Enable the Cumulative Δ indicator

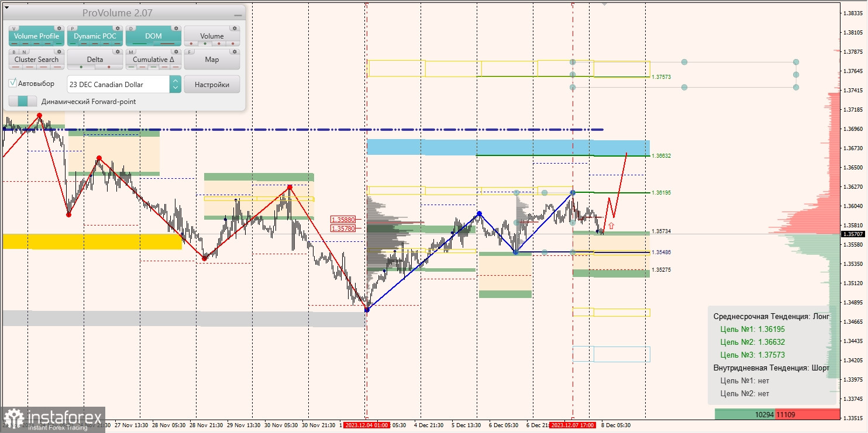[x=153, y=60]
